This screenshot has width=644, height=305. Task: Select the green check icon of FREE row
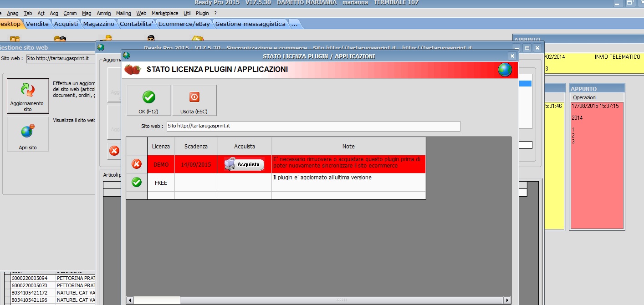point(137,182)
